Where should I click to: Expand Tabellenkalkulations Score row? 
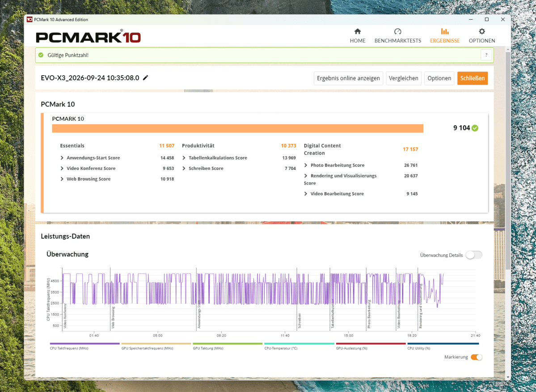click(x=184, y=158)
